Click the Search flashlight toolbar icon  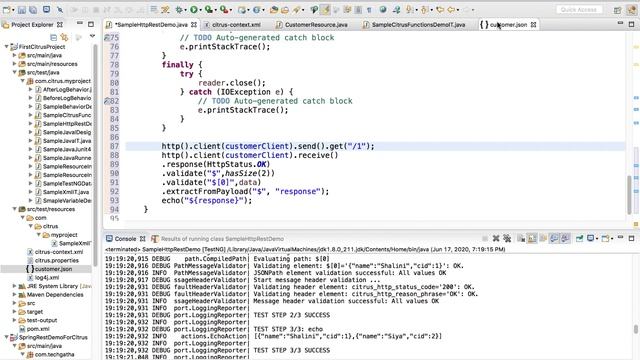tap(296, 9)
